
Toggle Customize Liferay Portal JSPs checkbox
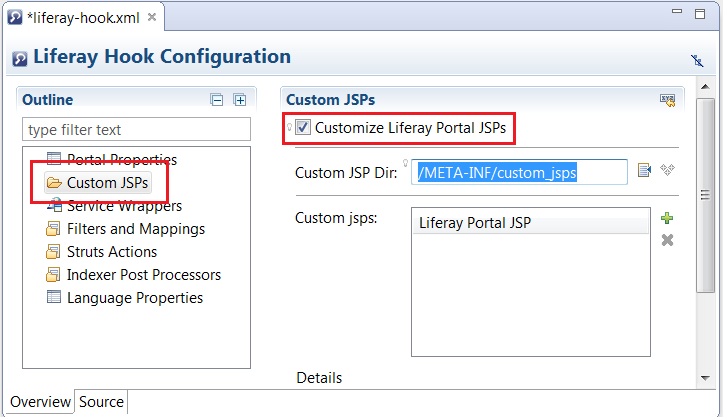[303, 127]
